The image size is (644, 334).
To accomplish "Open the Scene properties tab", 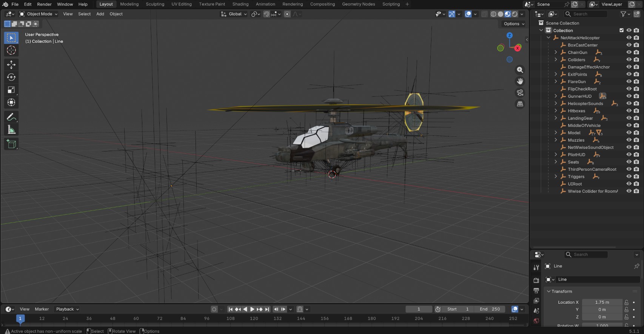I will 536,311.
